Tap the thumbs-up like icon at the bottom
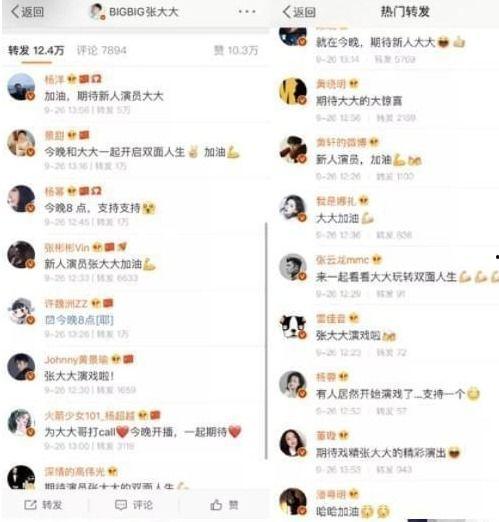 click(216, 505)
